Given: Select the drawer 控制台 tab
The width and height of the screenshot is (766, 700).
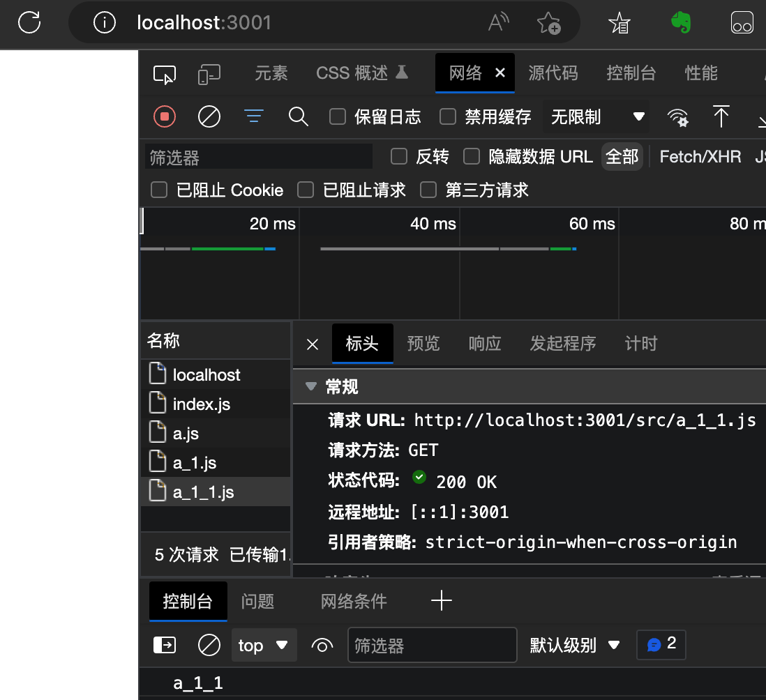Looking at the screenshot, I should click(x=188, y=601).
